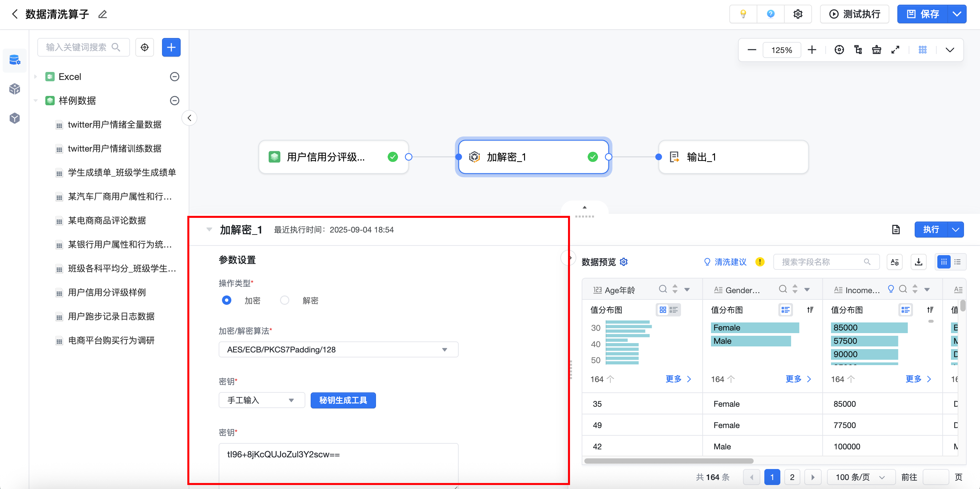Image resolution: width=980 pixels, height=489 pixels.
Task: Select 用户信用分评级样例 dataset
Action: pos(107,292)
